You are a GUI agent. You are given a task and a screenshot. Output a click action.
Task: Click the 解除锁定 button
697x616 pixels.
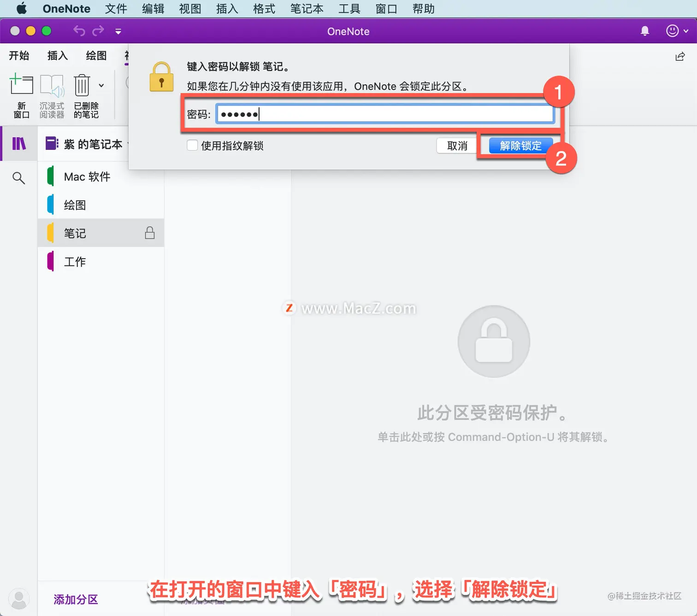pyautogui.click(x=520, y=146)
